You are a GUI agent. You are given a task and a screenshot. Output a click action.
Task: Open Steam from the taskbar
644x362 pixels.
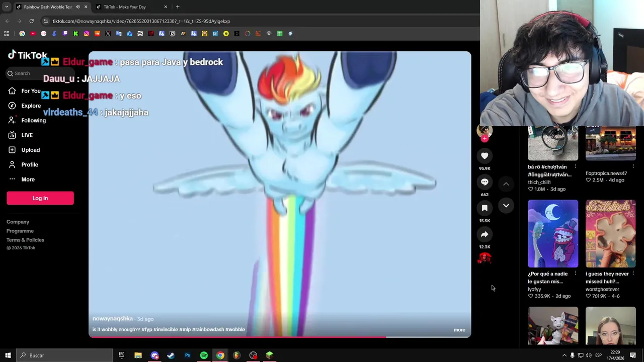point(171,355)
